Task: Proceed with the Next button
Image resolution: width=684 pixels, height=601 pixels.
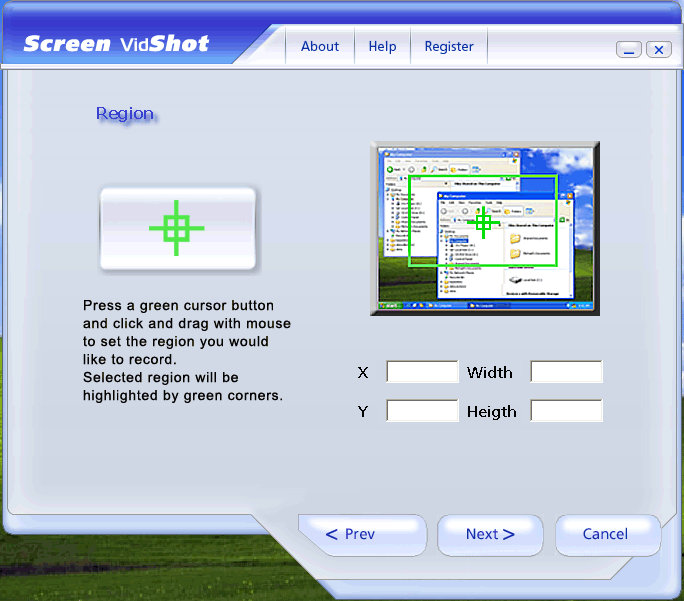Action: pyautogui.click(x=490, y=535)
